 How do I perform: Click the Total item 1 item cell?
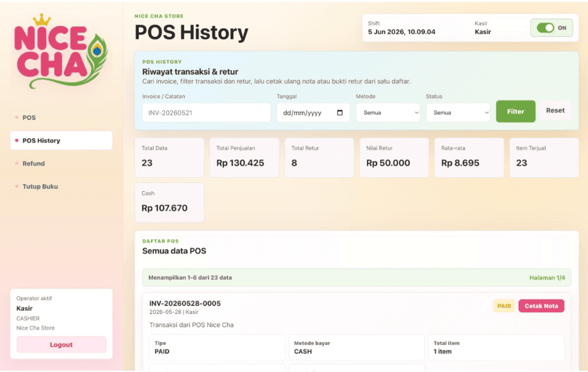point(496,347)
